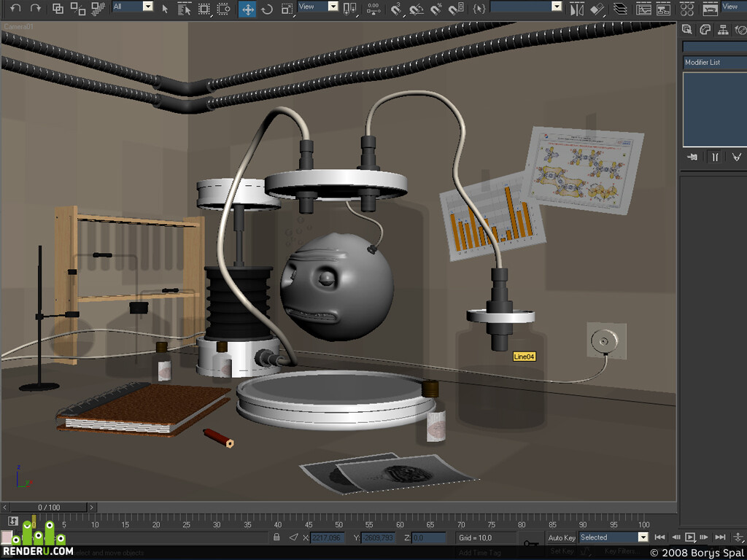Open Curve Editor from toolbar
Viewport: 747px width, 560px height.
tap(643, 9)
